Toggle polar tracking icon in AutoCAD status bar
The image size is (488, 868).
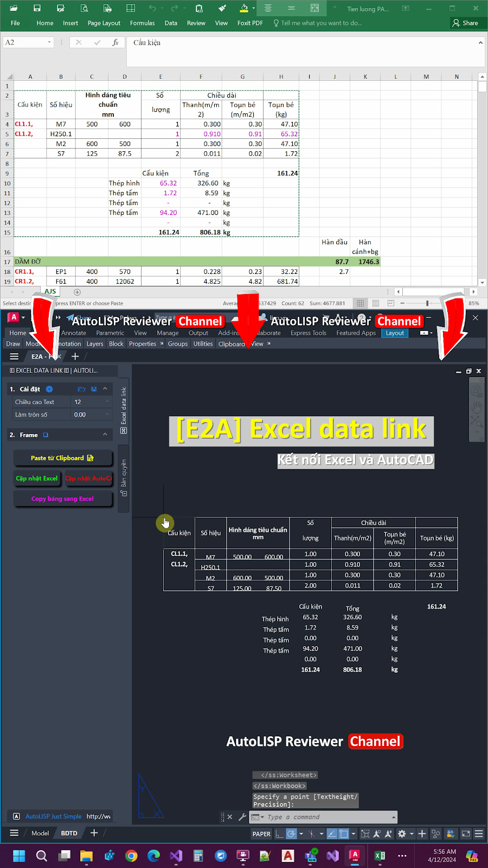click(x=291, y=834)
